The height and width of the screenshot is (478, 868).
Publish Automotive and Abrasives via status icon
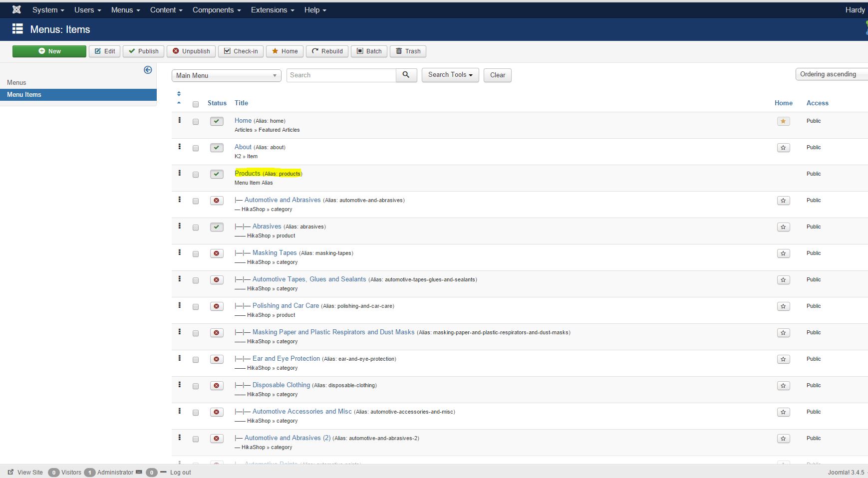[217, 201]
